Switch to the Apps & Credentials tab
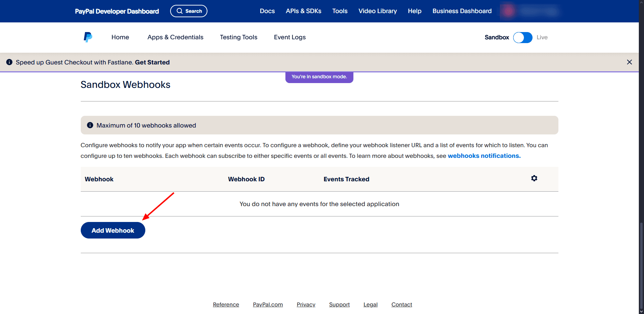The image size is (644, 314). pyautogui.click(x=175, y=37)
